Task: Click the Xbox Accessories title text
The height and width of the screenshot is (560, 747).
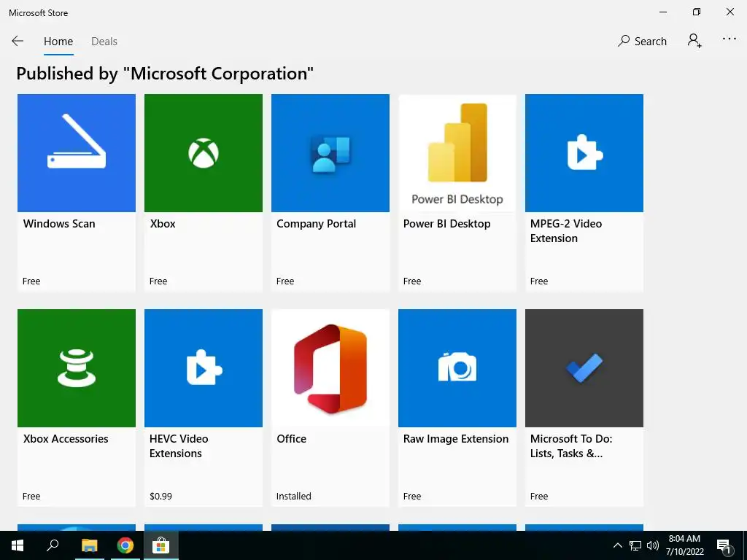Action: click(66, 439)
